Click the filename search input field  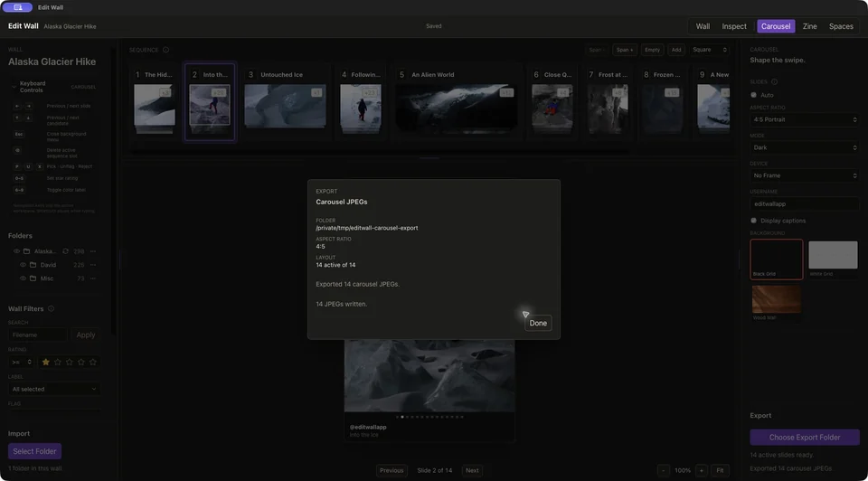[x=38, y=335]
